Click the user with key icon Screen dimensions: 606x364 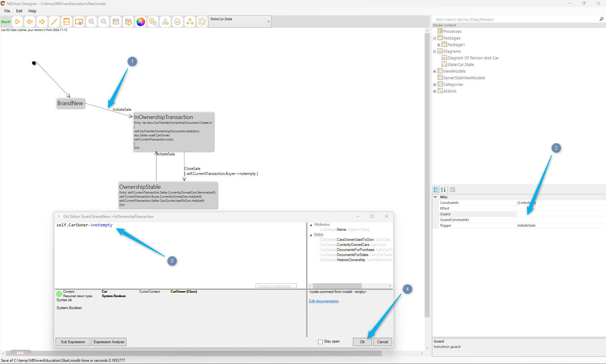coord(165,22)
